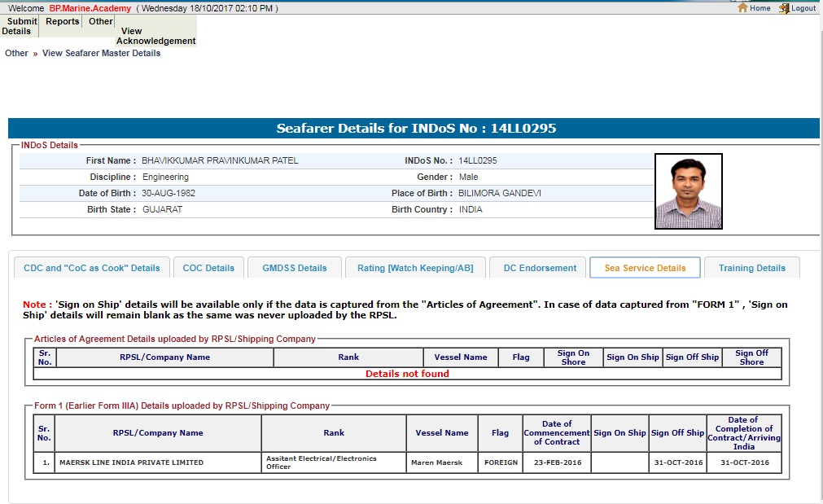The height and width of the screenshot is (504, 823).
Task: Click the Home link text
Action: (x=760, y=8)
